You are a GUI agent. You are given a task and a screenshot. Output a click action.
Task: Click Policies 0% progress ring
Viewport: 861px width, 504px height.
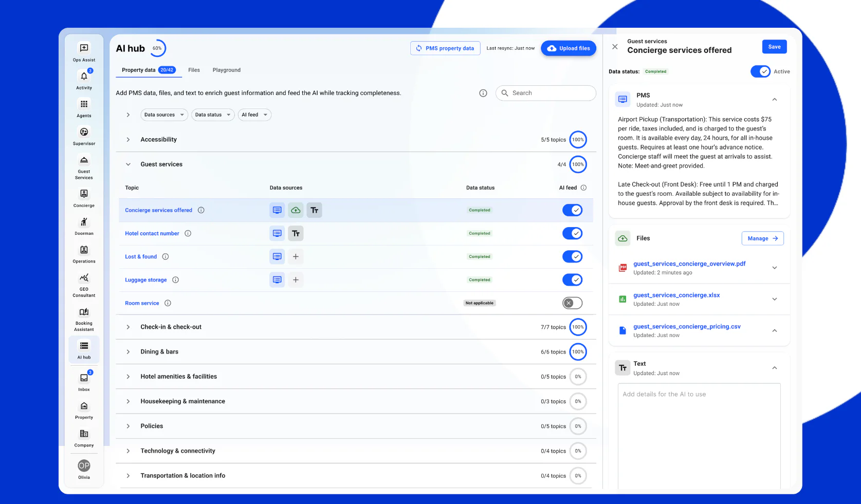tap(578, 426)
